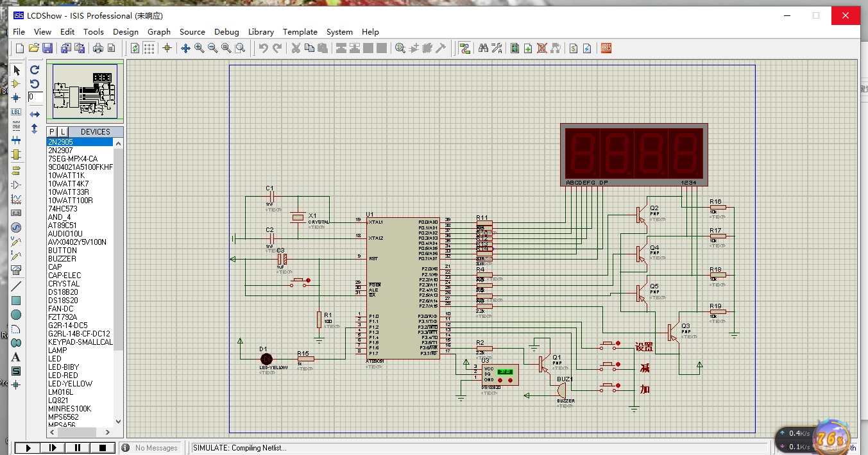Click the Copy to clipboard icon
This screenshot has width=868, height=455.
pyautogui.click(x=309, y=48)
